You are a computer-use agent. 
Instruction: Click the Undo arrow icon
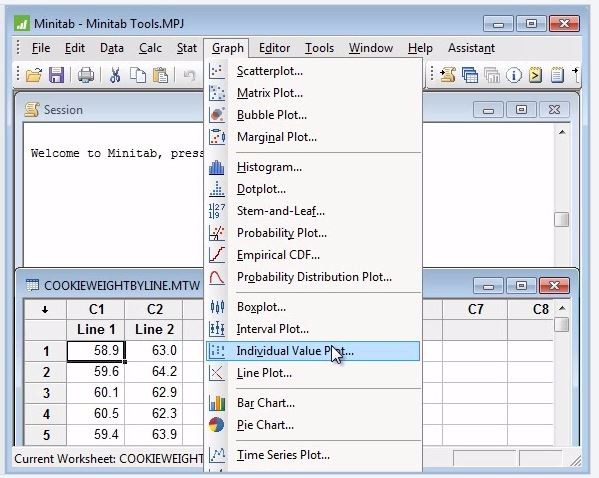(189, 75)
